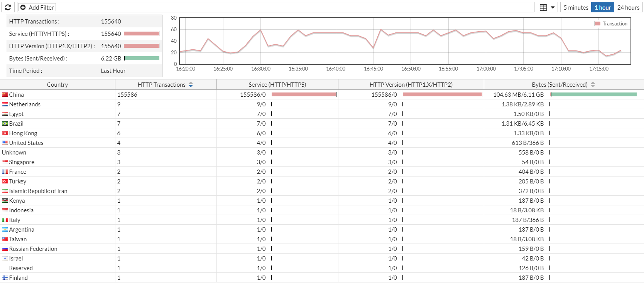Click the Finland flag icon
This screenshot has height=284, width=644.
pos(5,278)
